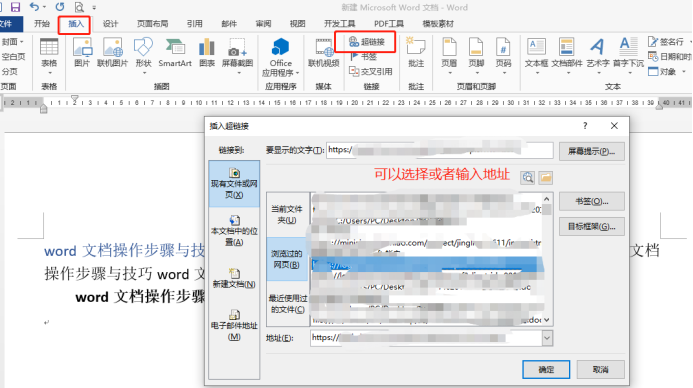Undo the last action
The width and height of the screenshot is (693, 388).
tap(34, 7)
